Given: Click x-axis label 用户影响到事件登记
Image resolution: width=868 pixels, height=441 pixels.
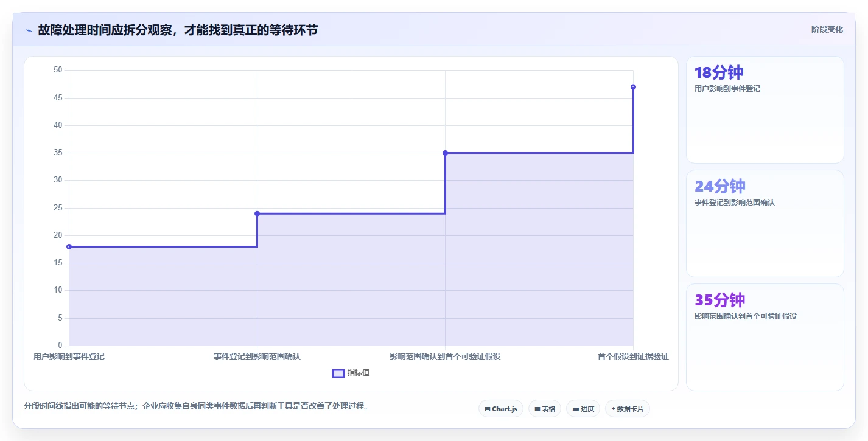Looking at the screenshot, I should (x=69, y=356).
